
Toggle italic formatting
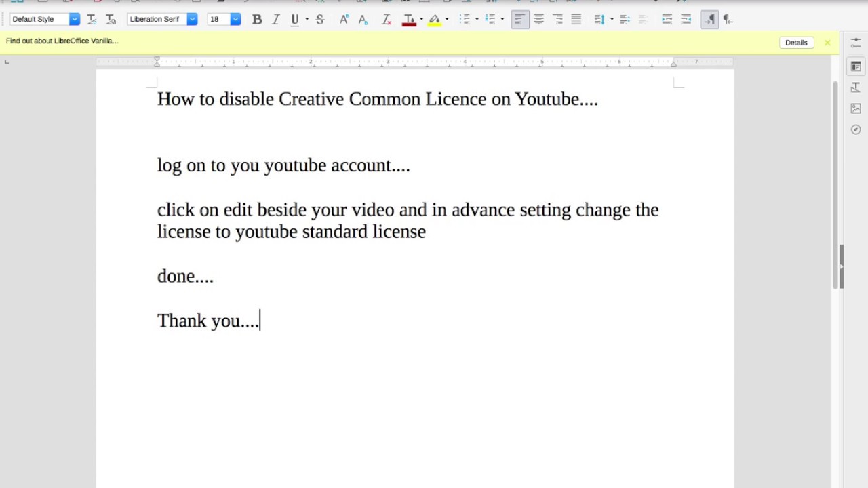[x=276, y=20]
